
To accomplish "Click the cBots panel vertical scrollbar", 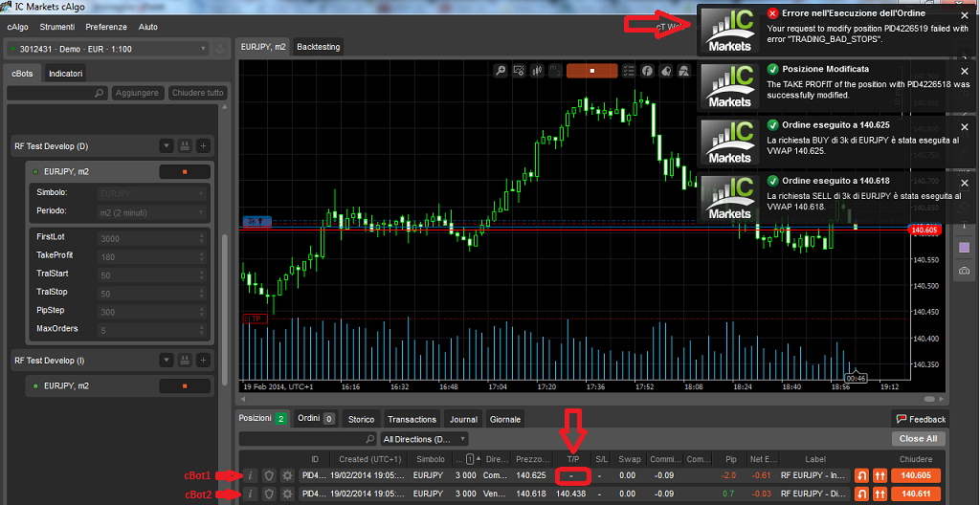I will point(224,309).
